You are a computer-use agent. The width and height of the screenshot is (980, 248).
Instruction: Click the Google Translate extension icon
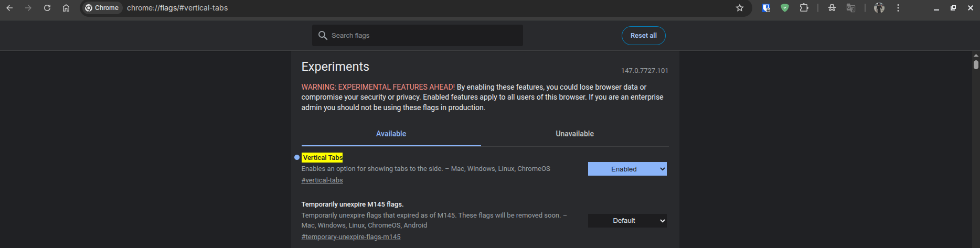pos(851,8)
